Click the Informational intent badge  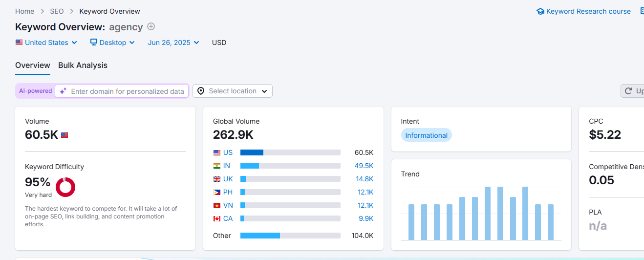tap(427, 135)
